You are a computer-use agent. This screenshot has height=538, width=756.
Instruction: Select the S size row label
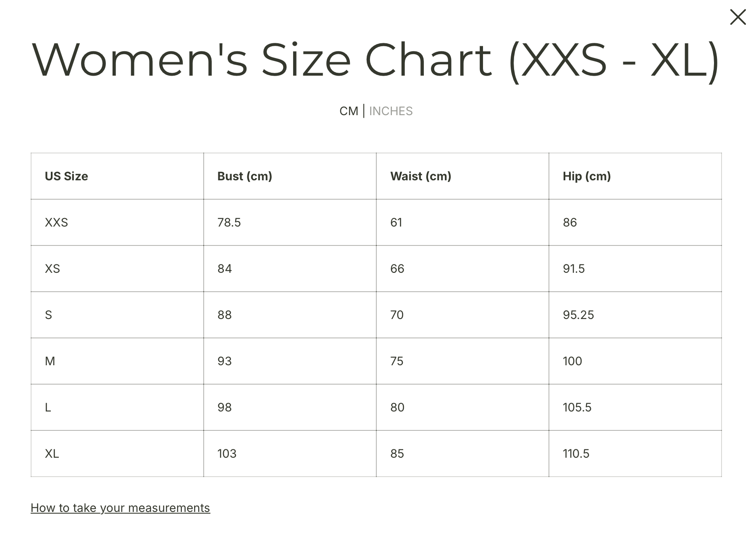click(x=48, y=315)
